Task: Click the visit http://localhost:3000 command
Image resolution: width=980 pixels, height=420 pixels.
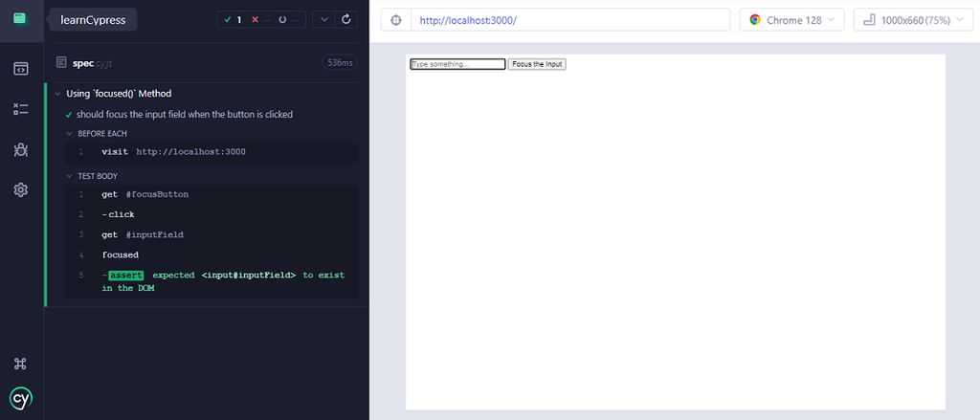Action: pyautogui.click(x=212, y=152)
